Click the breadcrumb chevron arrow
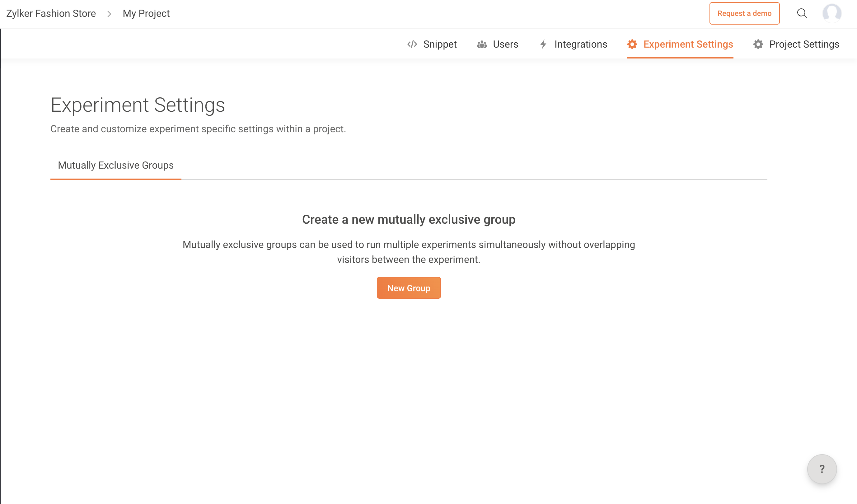Image resolution: width=857 pixels, height=504 pixels. click(109, 14)
